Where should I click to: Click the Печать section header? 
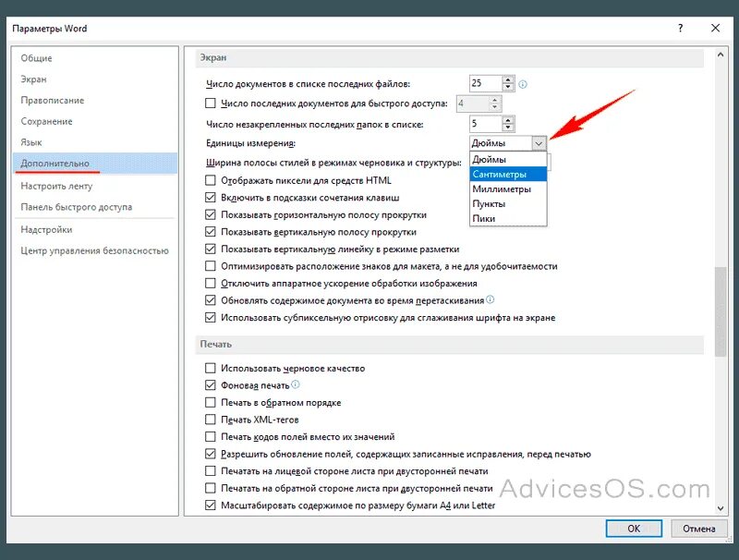click(450, 344)
